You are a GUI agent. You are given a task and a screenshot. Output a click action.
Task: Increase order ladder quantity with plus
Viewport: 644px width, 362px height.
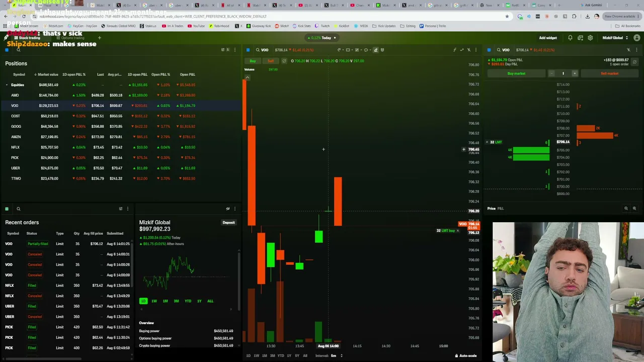tap(575, 73)
